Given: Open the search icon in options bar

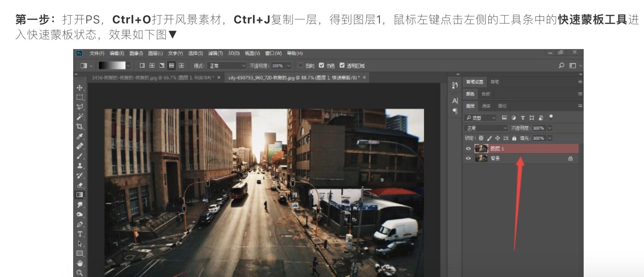Looking at the screenshot, I should coord(561,65).
